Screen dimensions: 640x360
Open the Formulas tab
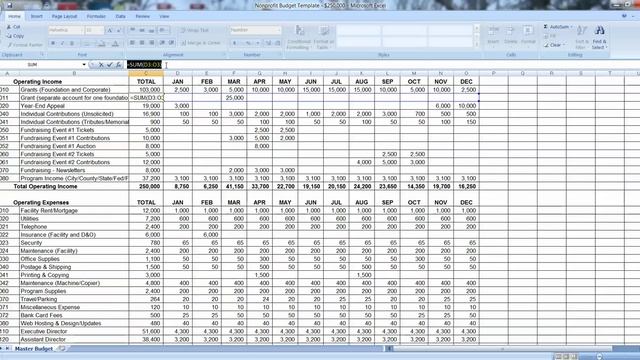pos(96,16)
